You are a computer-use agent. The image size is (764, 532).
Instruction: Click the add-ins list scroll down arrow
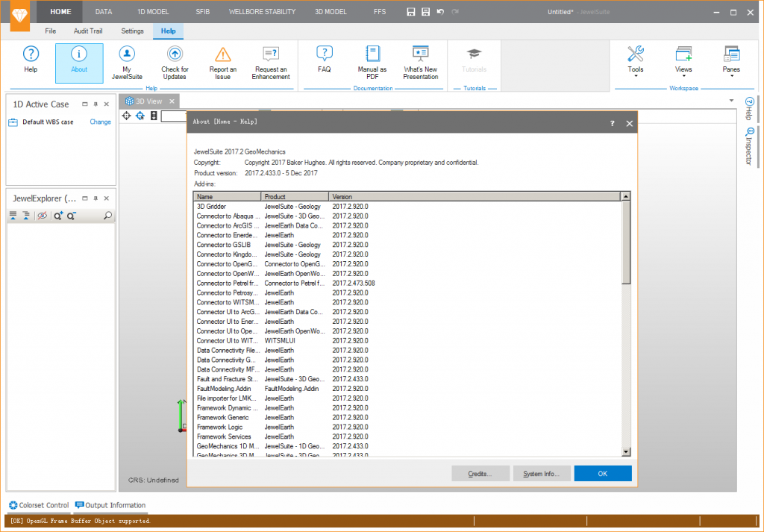point(626,452)
